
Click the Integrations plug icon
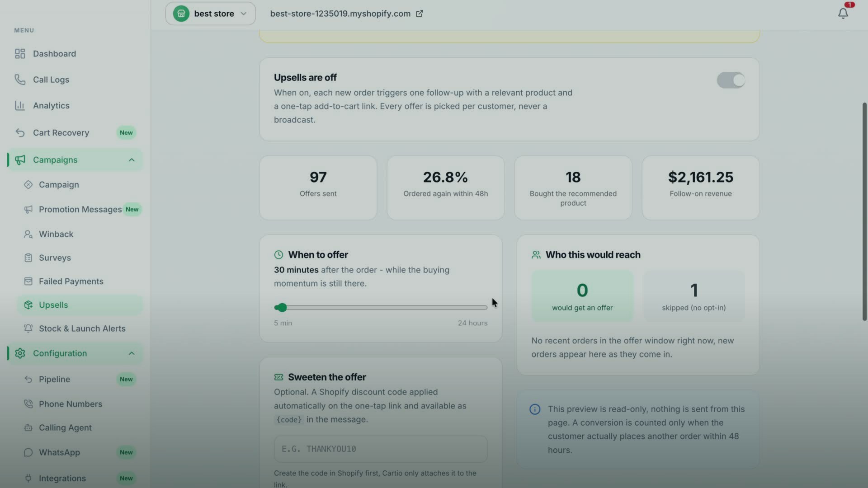(x=28, y=478)
